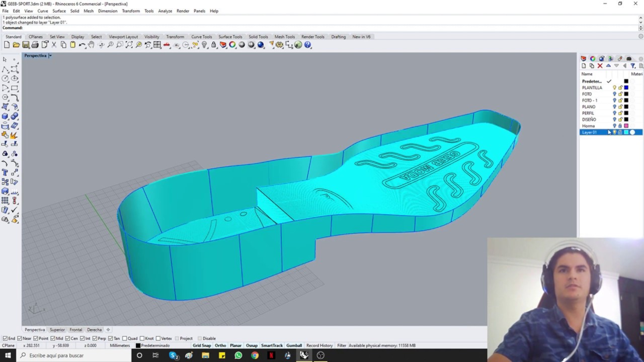Toggle SmartTrack in the status bar
This screenshot has width=644, height=362.
272,345
